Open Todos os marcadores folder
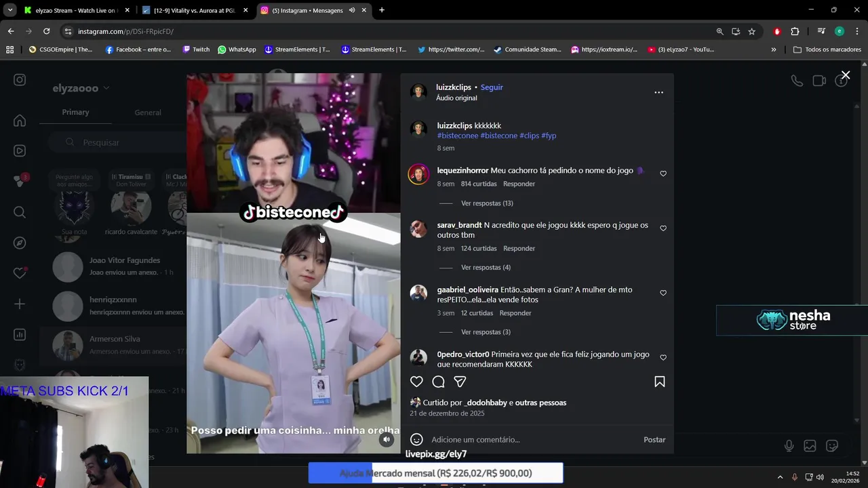The image size is (868, 488). tap(827, 49)
